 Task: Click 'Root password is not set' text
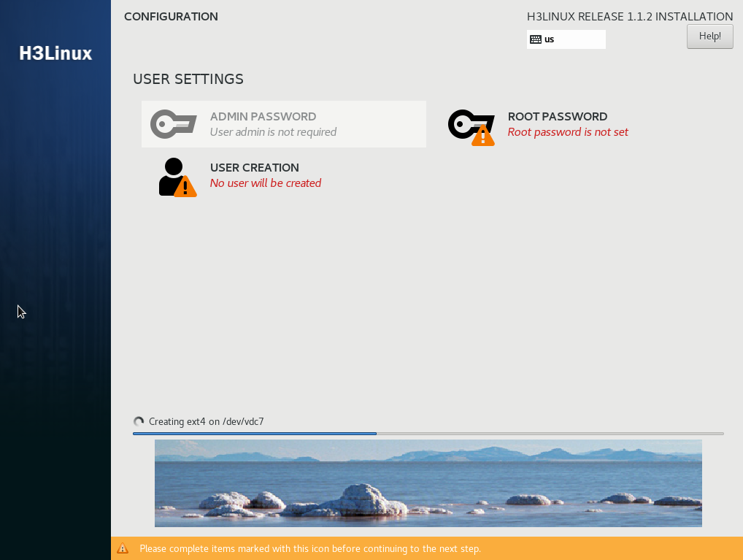click(568, 132)
